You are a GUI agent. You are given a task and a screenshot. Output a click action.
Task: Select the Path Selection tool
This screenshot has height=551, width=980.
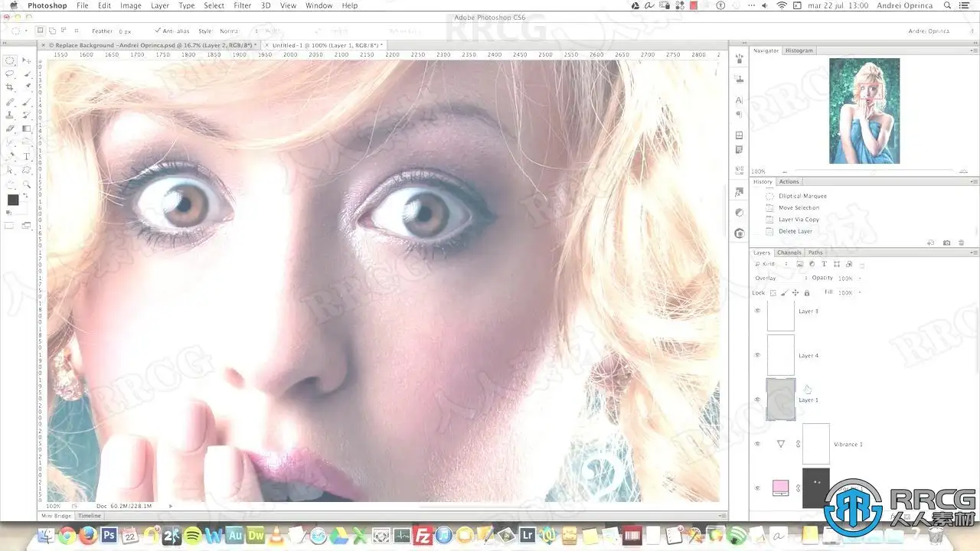[10, 171]
